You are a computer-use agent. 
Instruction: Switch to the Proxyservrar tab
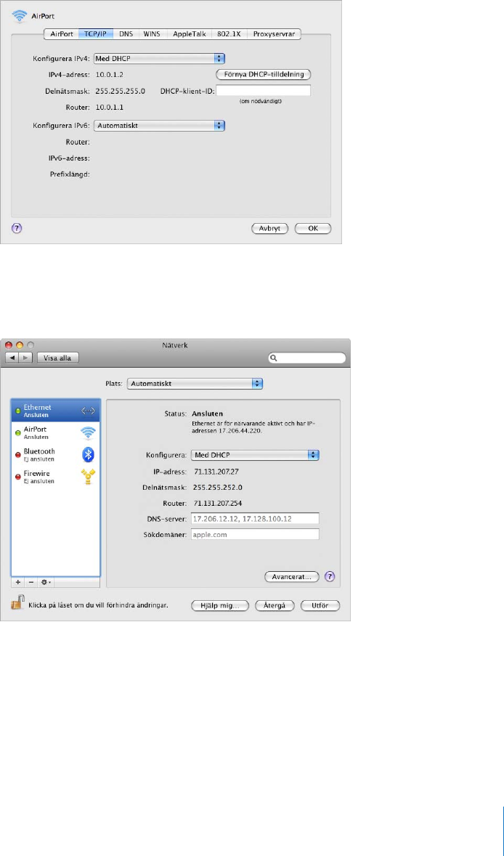(x=275, y=33)
